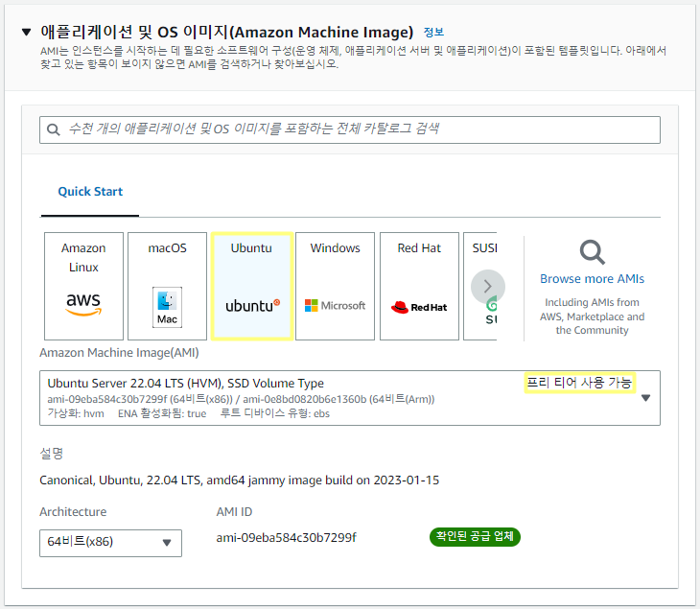Click the AMI ID ami-09eba584c30b7299f text

pyautogui.click(x=286, y=538)
